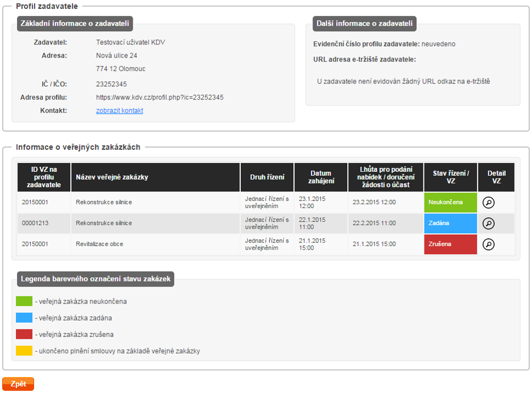Image resolution: width=532 pixels, height=393 pixels.
Task: Click the tender ID 00001213
Action: click(x=35, y=223)
